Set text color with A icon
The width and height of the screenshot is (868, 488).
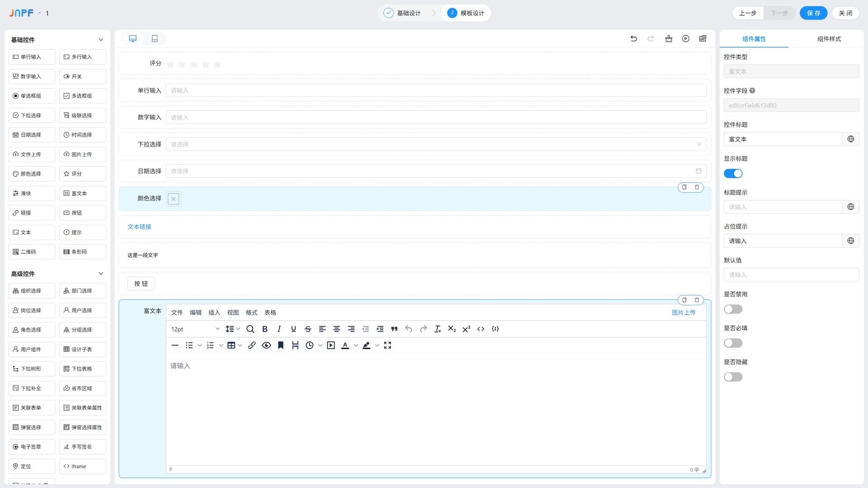click(345, 345)
